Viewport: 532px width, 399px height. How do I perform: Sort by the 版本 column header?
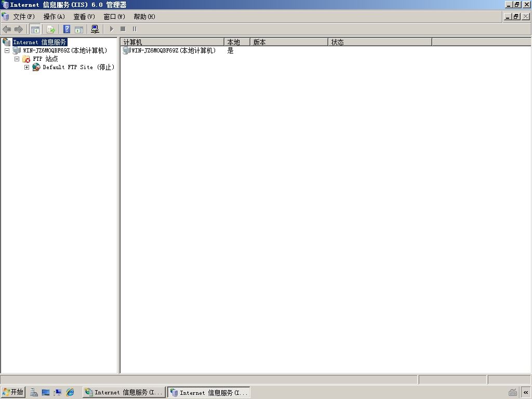pos(289,42)
